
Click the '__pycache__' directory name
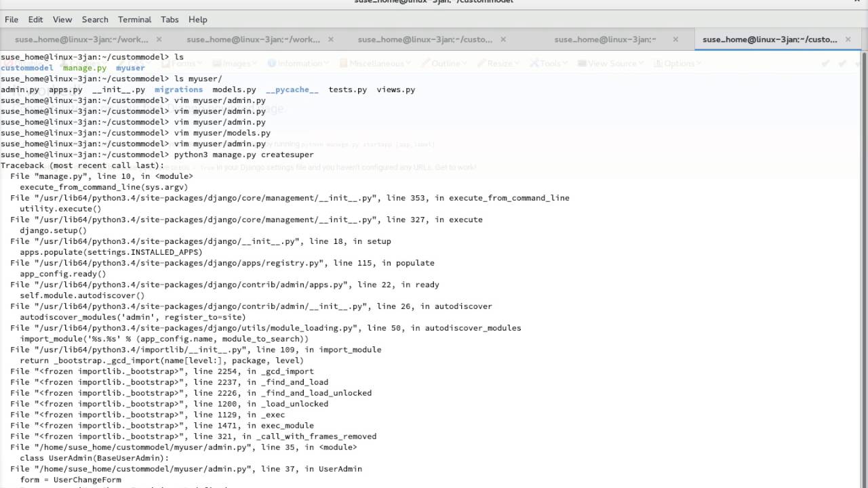tap(292, 89)
